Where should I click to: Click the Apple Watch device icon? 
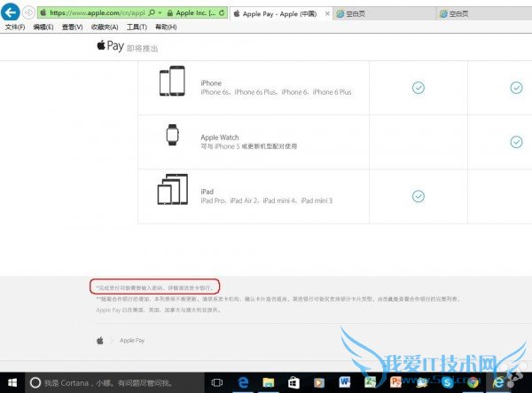(172, 135)
